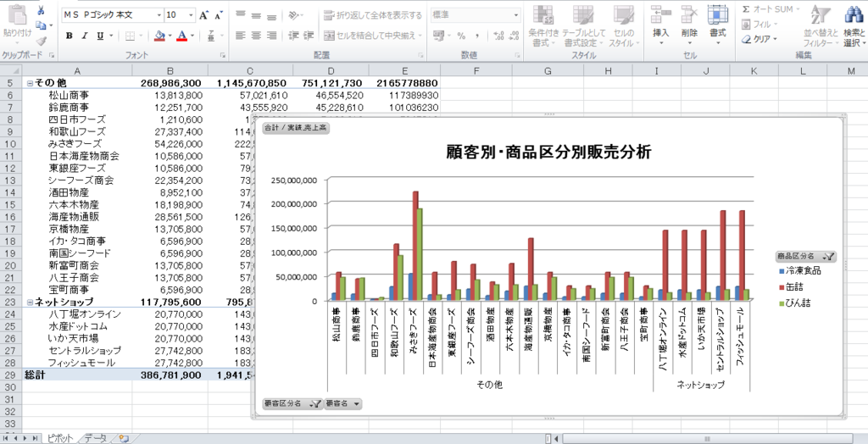Open Find and Select (検索と選択) binoculars
868x444 pixels.
[x=854, y=26]
